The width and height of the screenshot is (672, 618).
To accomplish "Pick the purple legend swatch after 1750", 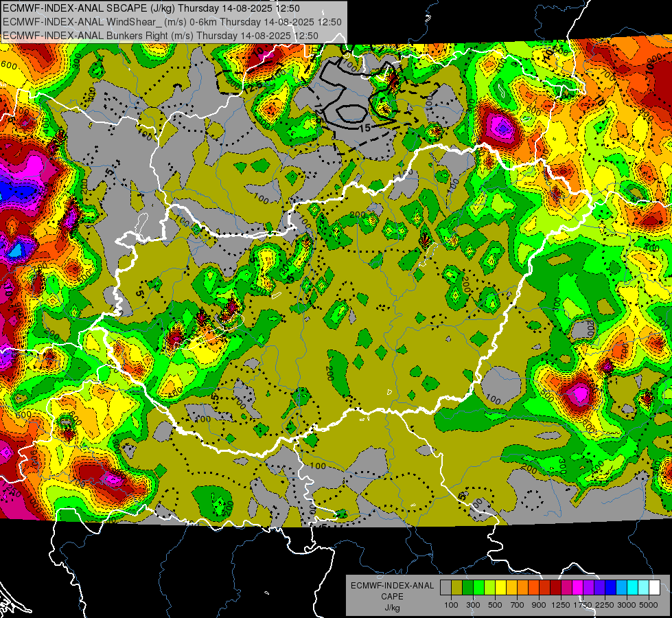I will (x=588, y=587).
